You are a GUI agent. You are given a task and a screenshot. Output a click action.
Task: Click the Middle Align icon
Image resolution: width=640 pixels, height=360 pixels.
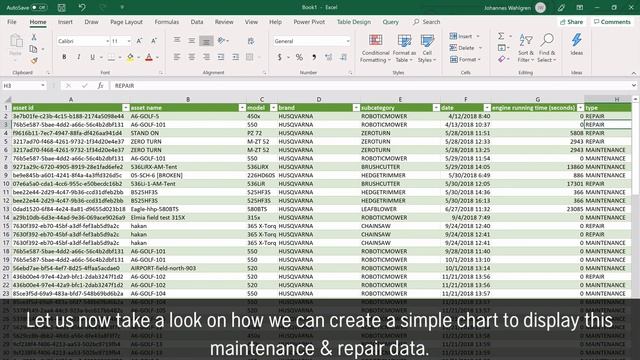click(x=191, y=40)
